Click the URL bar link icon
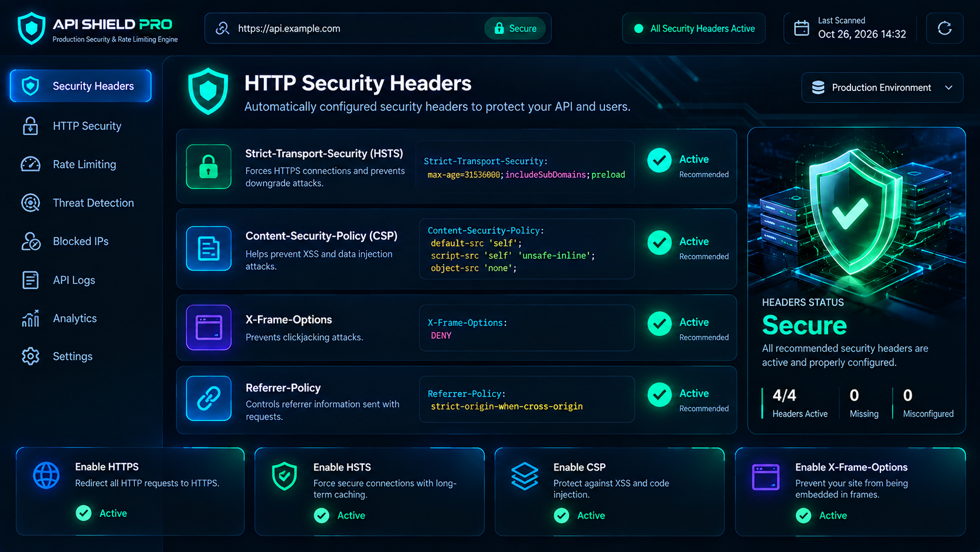Screen dimensions: 980x552 tap(222, 28)
